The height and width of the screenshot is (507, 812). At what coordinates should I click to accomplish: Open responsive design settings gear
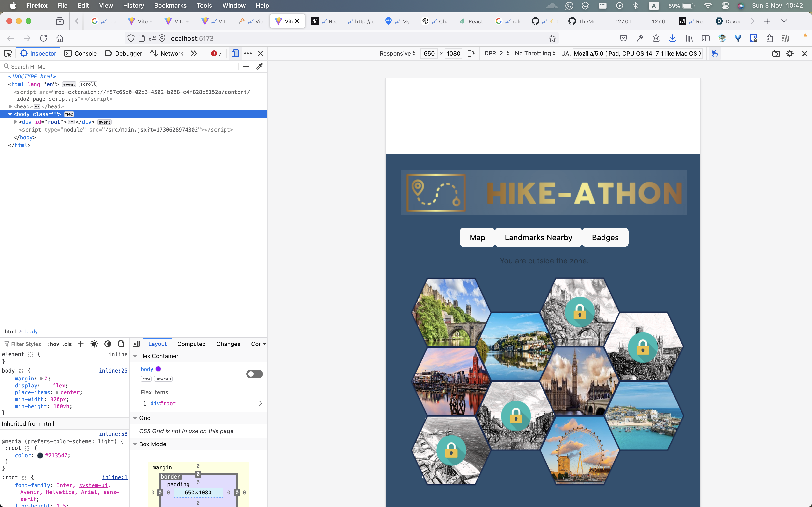tap(790, 54)
